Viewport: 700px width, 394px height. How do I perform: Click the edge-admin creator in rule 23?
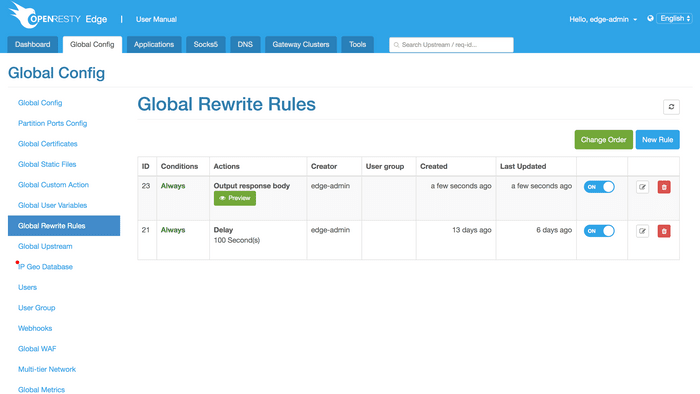click(x=330, y=186)
